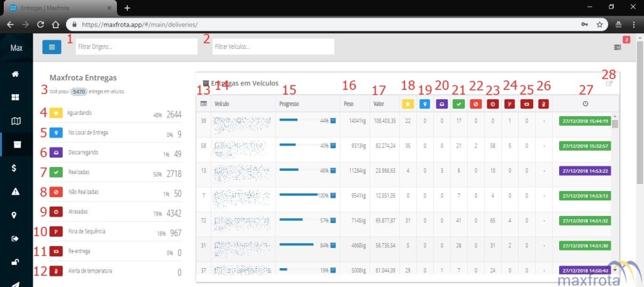Open Entregas em Veículos in external window
This screenshot has height=287, width=644.
click(x=609, y=84)
